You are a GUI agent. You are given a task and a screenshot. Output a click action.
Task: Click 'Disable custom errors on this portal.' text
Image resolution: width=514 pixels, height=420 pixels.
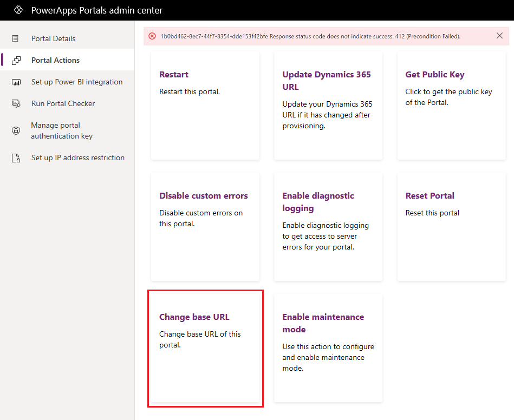click(201, 218)
